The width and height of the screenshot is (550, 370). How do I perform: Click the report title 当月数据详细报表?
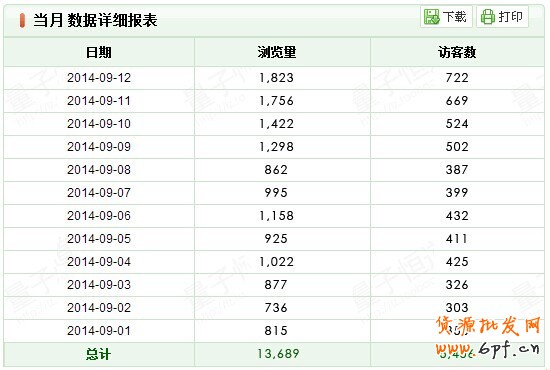[95, 20]
